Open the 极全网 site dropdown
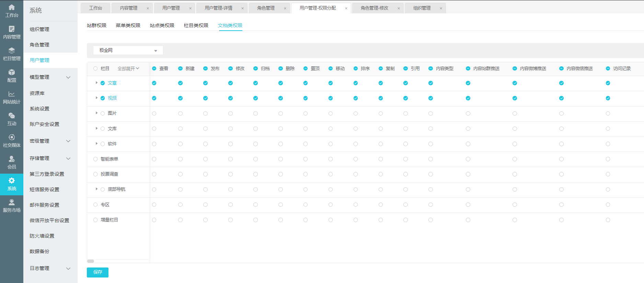The width and height of the screenshot is (644, 283). [x=128, y=51]
